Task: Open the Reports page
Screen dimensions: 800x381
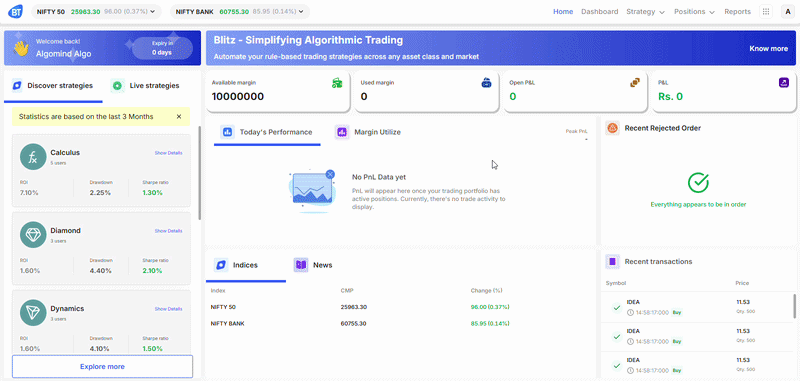Action: [x=737, y=12]
